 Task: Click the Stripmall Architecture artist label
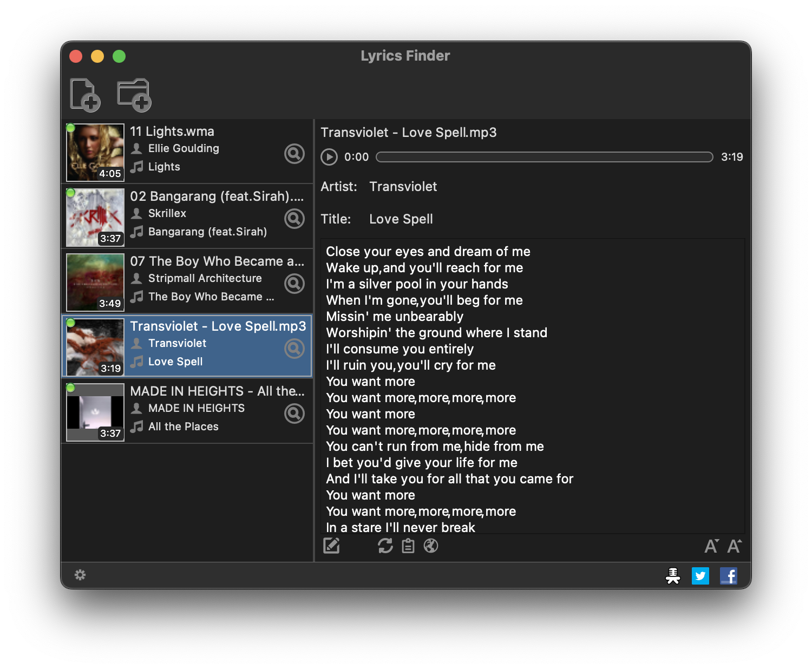tap(205, 278)
